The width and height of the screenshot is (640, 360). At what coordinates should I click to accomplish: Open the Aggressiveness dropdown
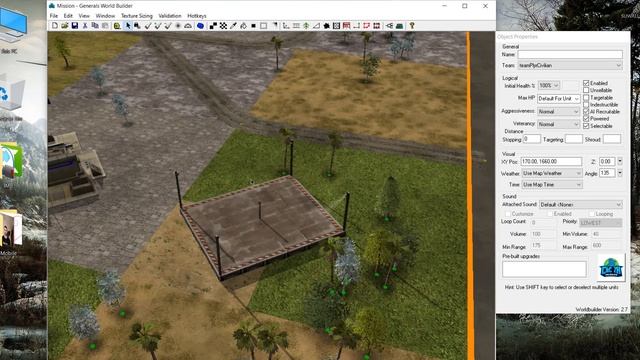[x=558, y=111]
